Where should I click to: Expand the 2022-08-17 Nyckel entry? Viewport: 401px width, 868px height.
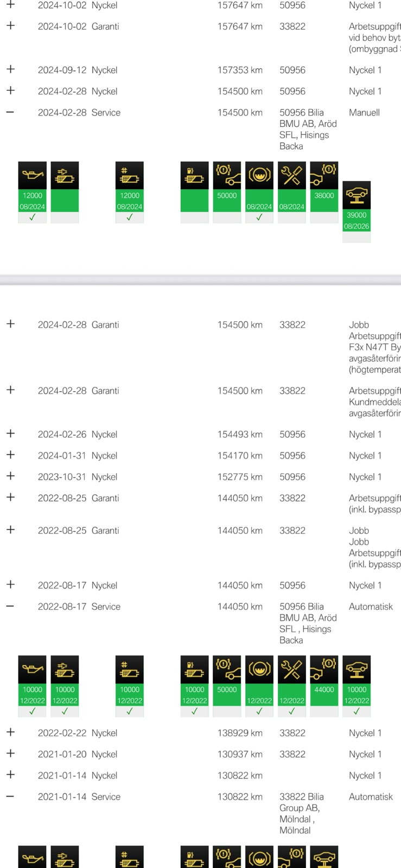pos(10,585)
